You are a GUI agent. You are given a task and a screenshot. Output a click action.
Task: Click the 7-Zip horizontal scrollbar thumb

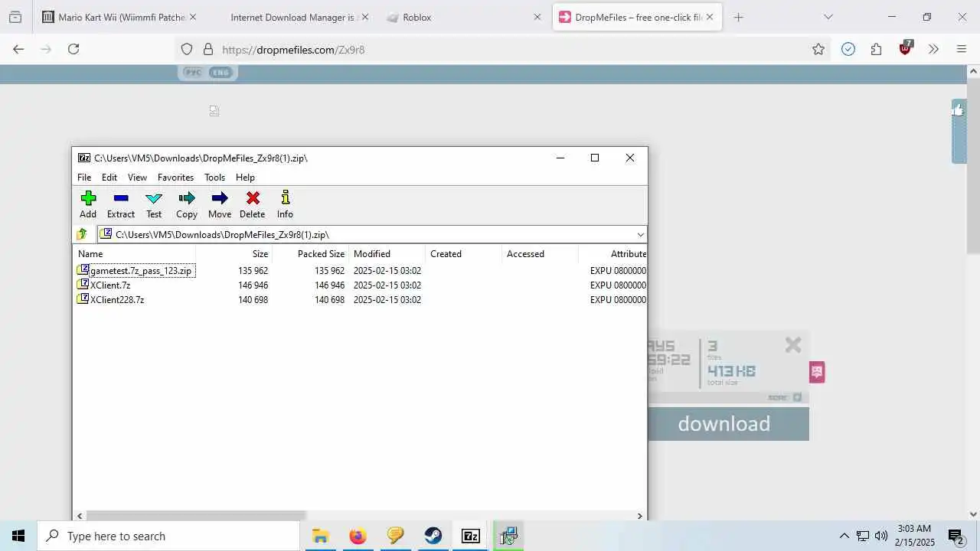(196, 516)
